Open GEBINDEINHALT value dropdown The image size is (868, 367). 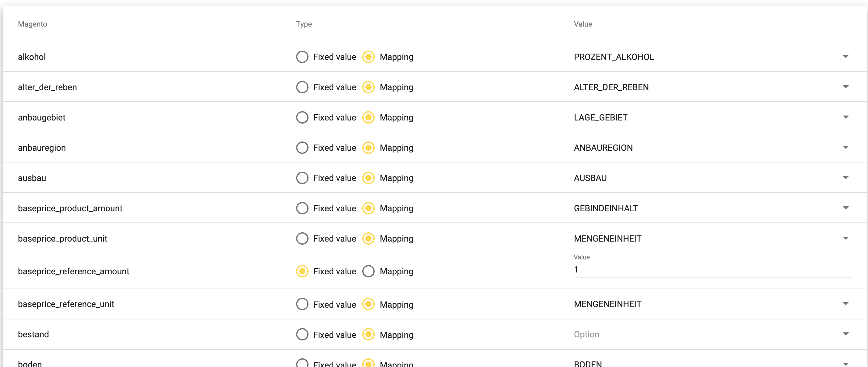[712, 209]
